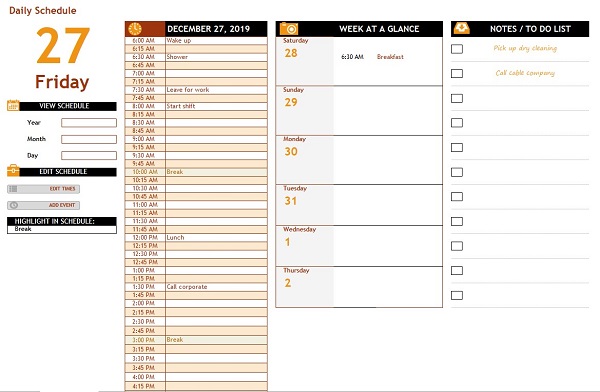The height and width of the screenshot is (392, 600).
Task: Open the Highlight in Schedule Break selector
Action: pos(62,229)
